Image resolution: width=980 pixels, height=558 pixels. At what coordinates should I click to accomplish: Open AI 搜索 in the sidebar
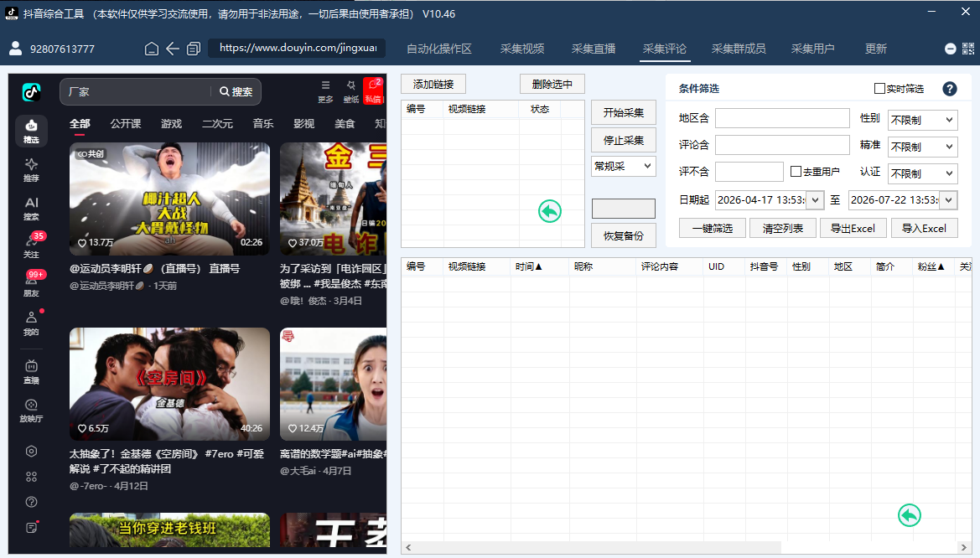31,209
